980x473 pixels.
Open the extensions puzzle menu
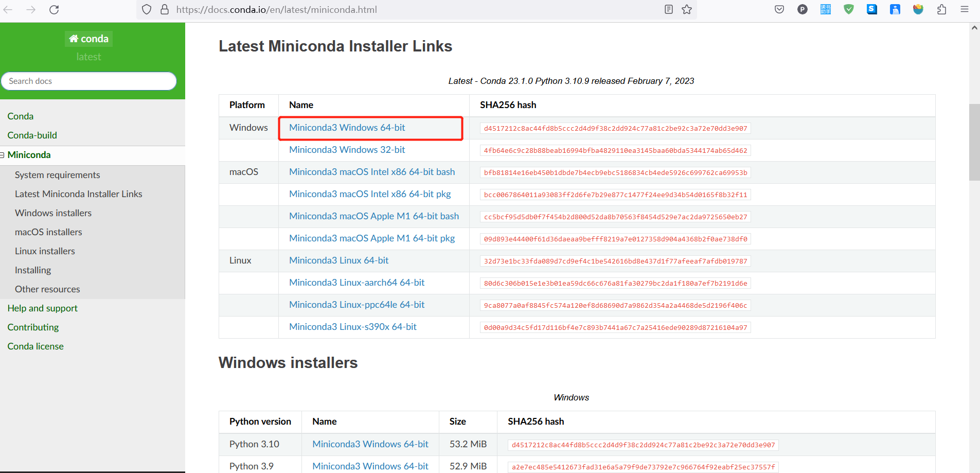(x=941, y=9)
